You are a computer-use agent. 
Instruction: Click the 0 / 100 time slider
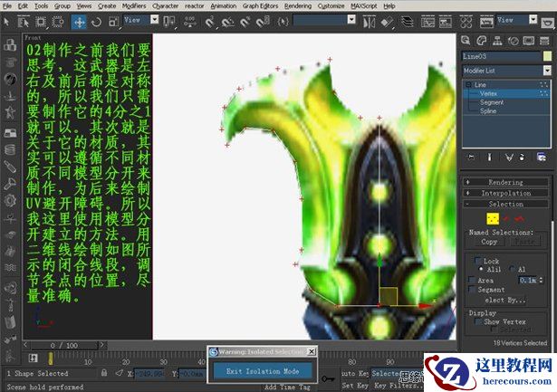pos(64,346)
